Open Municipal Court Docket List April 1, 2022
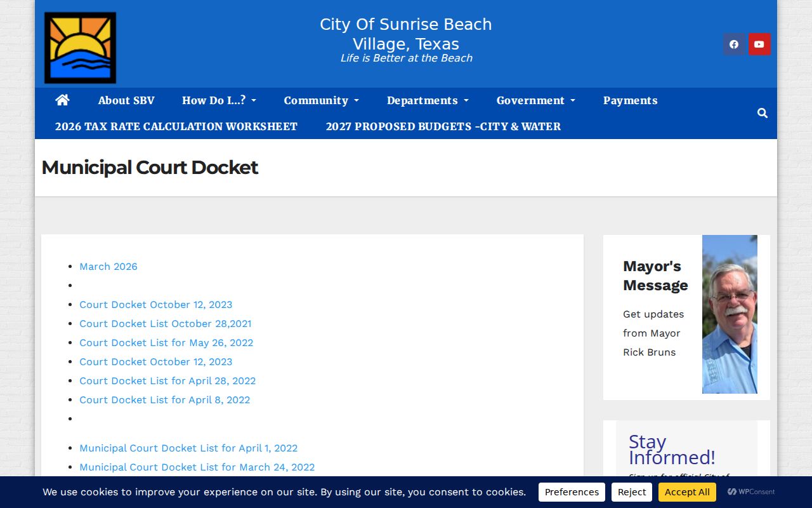 pyautogui.click(x=188, y=448)
